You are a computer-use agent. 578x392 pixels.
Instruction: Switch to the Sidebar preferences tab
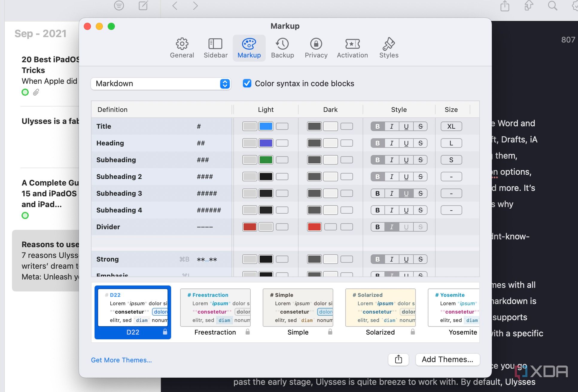(x=215, y=48)
